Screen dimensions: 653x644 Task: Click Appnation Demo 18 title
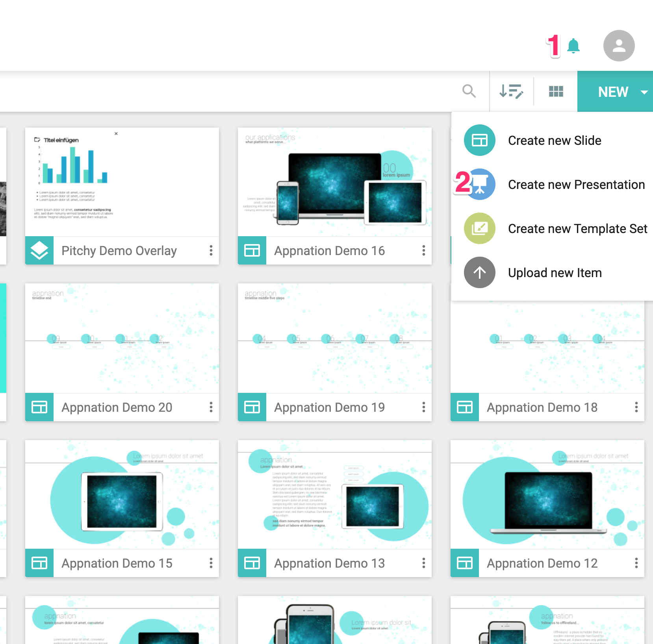[542, 407]
